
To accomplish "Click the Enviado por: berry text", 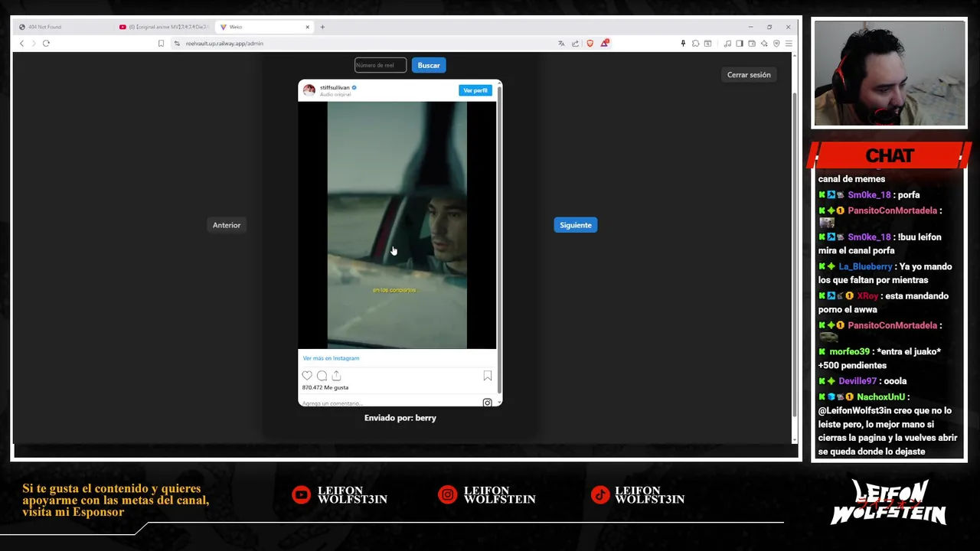I will click(x=400, y=418).
